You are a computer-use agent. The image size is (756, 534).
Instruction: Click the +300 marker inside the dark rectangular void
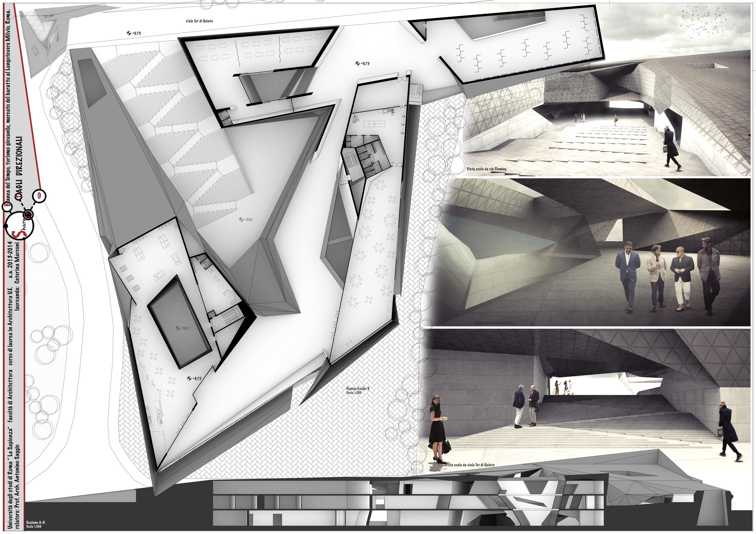[x=182, y=328]
